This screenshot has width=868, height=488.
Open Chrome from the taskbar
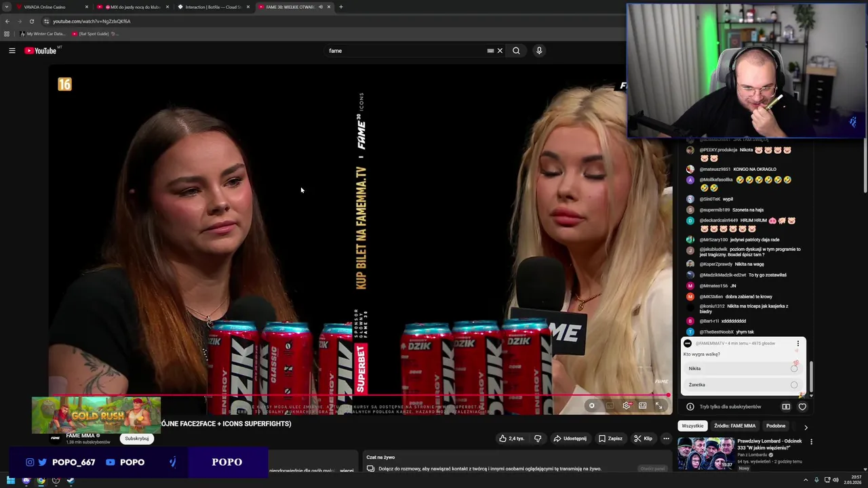41,481
